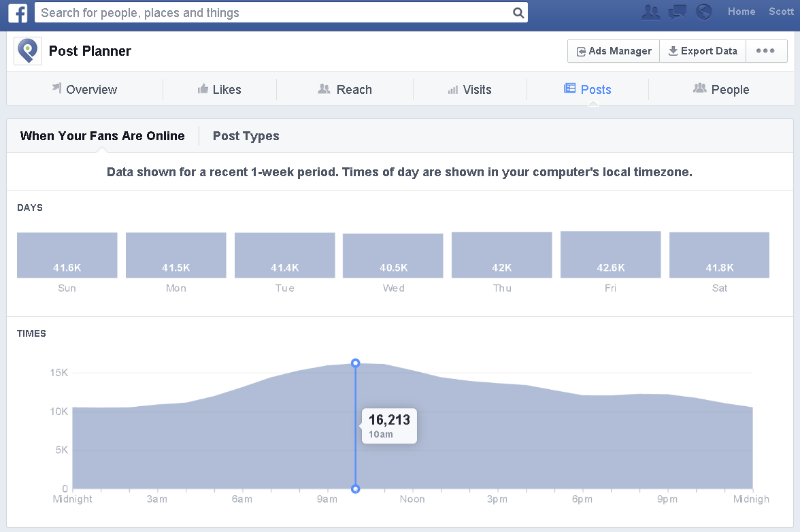Image resolution: width=800 pixels, height=532 pixels.
Task: Check notifications via the globe icon
Action: tap(703, 12)
